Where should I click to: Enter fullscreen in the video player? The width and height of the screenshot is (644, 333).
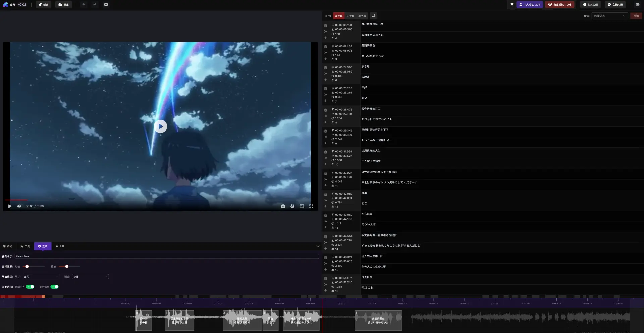coord(311,206)
